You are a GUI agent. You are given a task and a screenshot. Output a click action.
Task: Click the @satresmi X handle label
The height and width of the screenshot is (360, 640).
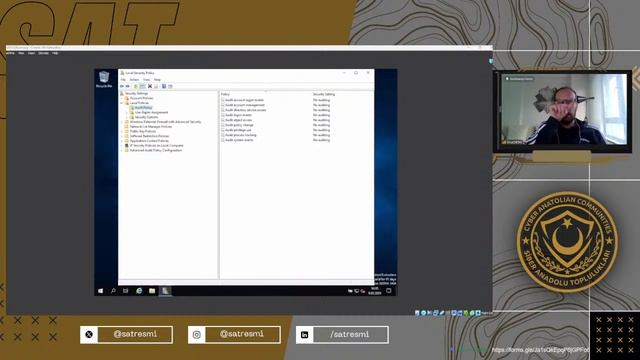pyautogui.click(x=135, y=334)
